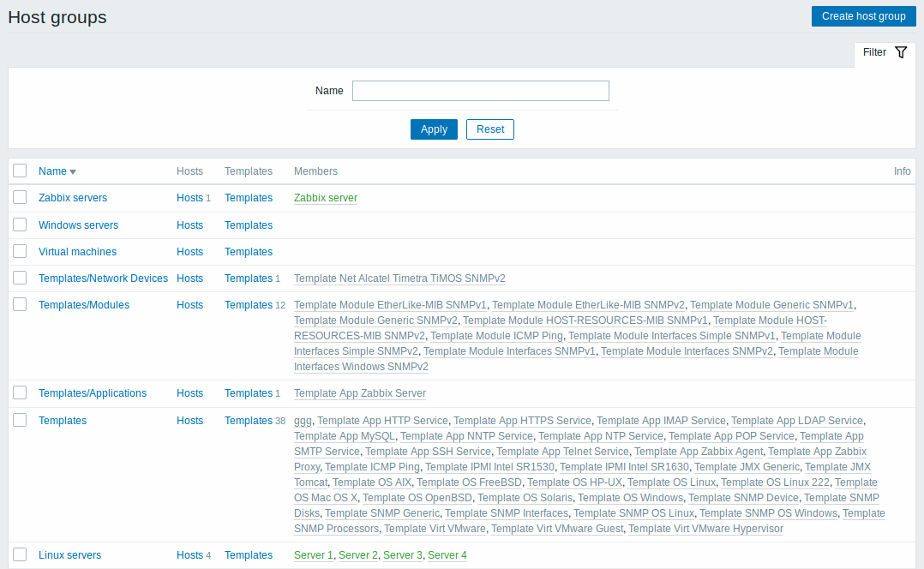924x569 pixels.
Task: Open member host Server 4
Action: (x=447, y=555)
